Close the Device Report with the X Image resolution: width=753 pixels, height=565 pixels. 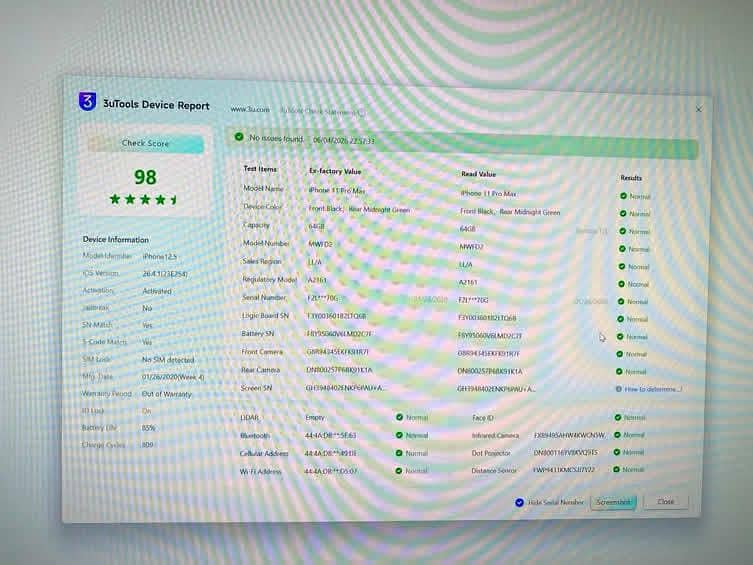699,109
